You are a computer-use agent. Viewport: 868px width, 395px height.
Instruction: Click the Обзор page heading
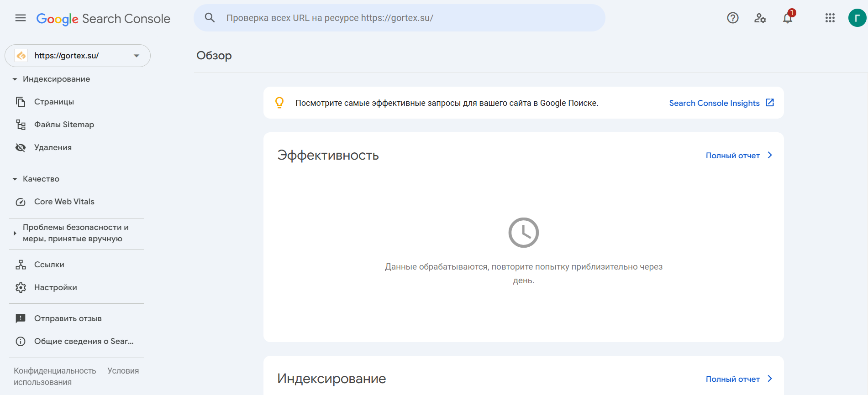[214, 56]
